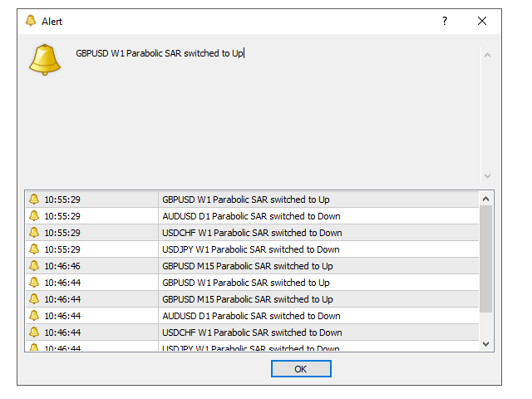Click the message area scroll up arrow
The width and height of the screenshot is (532, 399).
point(487,56)
